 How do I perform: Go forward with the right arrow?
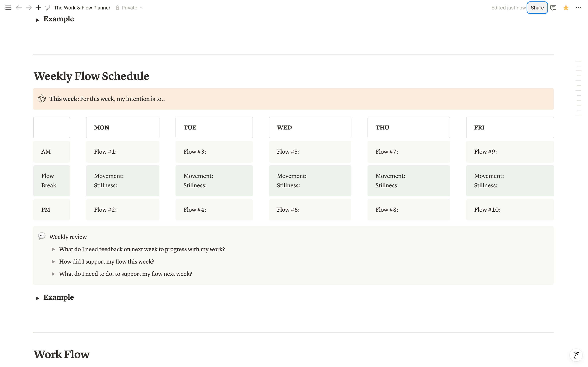tap(29, 8)
